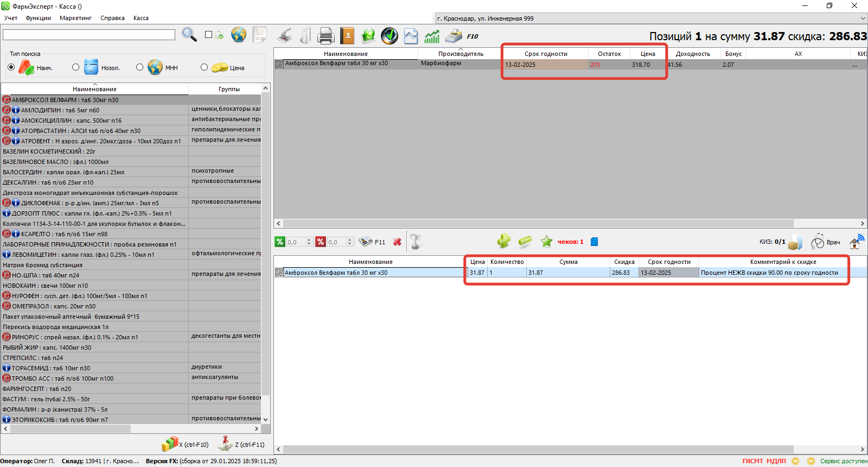Click the X (ctrl-F10) report button

click(186, 444)
